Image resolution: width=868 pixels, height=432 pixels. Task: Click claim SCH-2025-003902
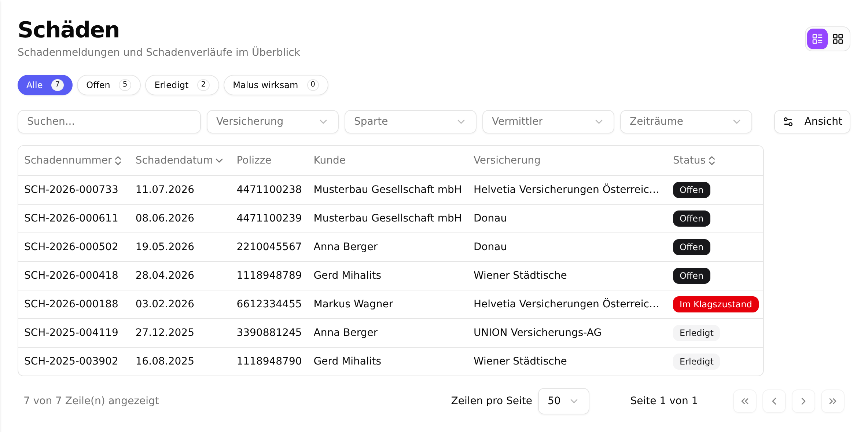coord(71,361)
